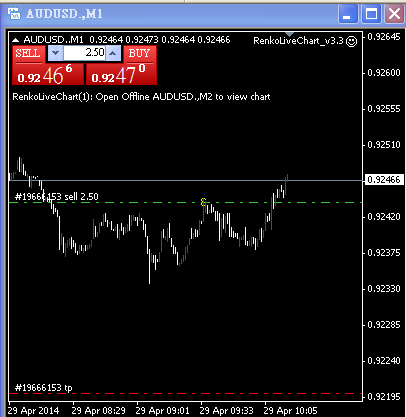
Task: Click the SELL button in one-click panel
Action: click(28, 54)
